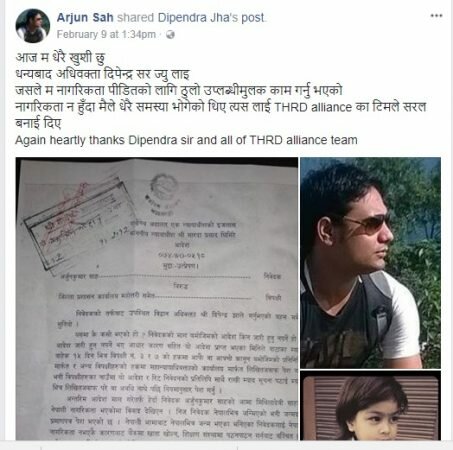The image size is (453, 450).
Task: Click the first line 'आज म धेरै खुशी छु'
Action: coord(60,58)
